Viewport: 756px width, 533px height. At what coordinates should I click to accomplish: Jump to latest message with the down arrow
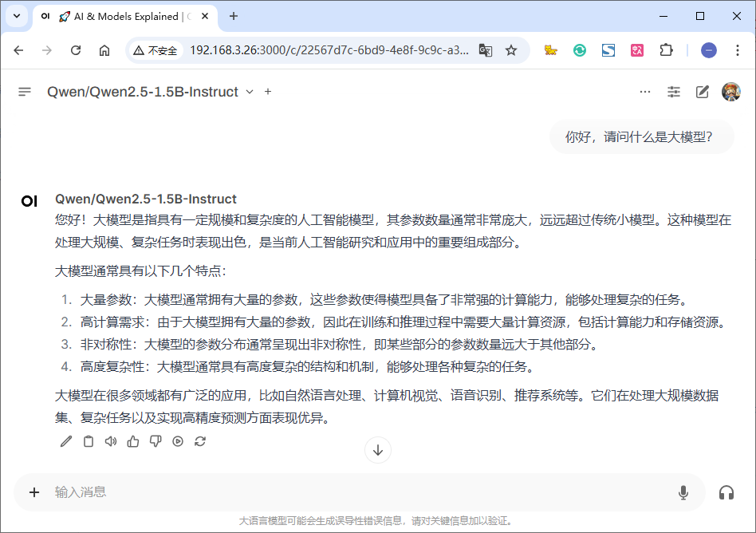pos(377,450)
